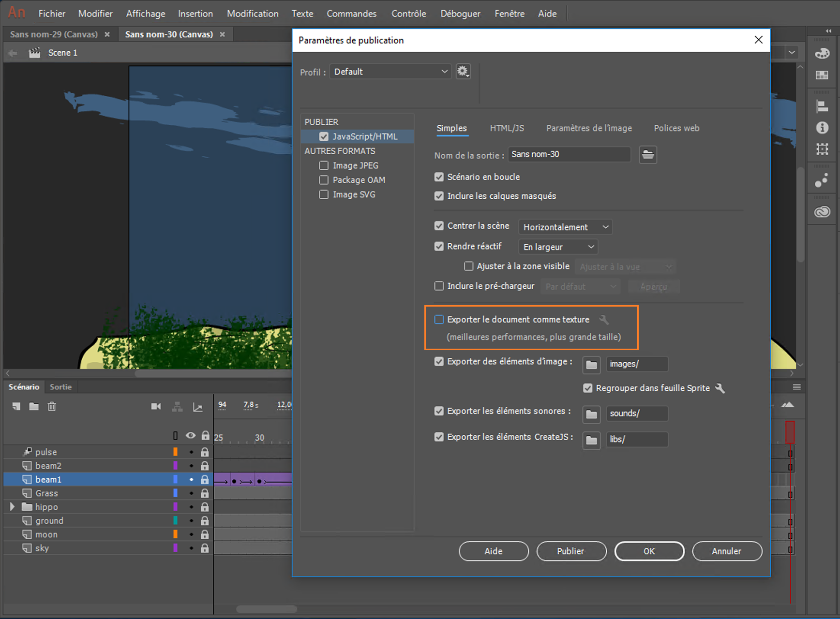Viewport: 840px width, 619px height.
Task: Toggle Inclure les calques masqués
Action: click(x=439, y=196)
